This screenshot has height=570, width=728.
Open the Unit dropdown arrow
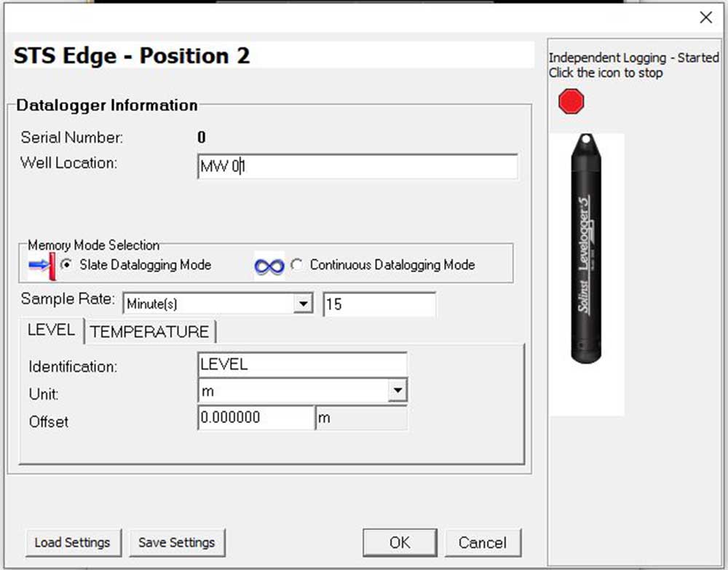coord(398,390)
